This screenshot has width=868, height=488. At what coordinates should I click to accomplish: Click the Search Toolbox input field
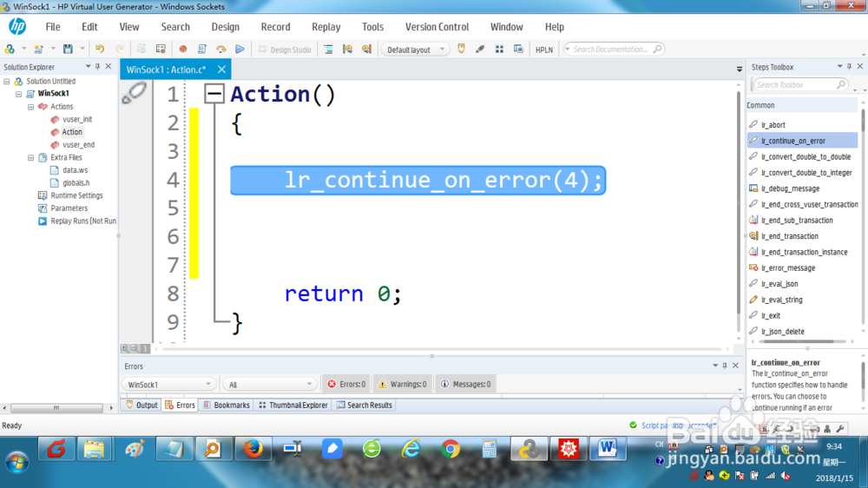pos(799,85)
